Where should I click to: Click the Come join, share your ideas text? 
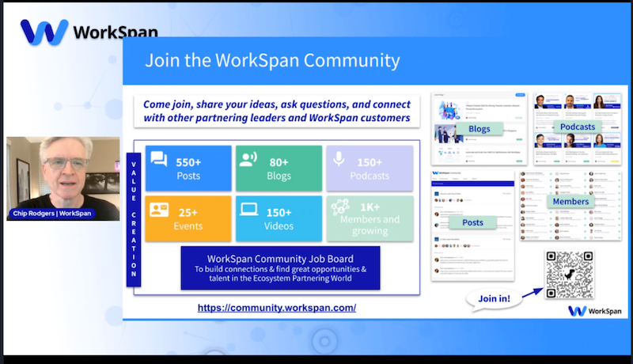[277, 111]
